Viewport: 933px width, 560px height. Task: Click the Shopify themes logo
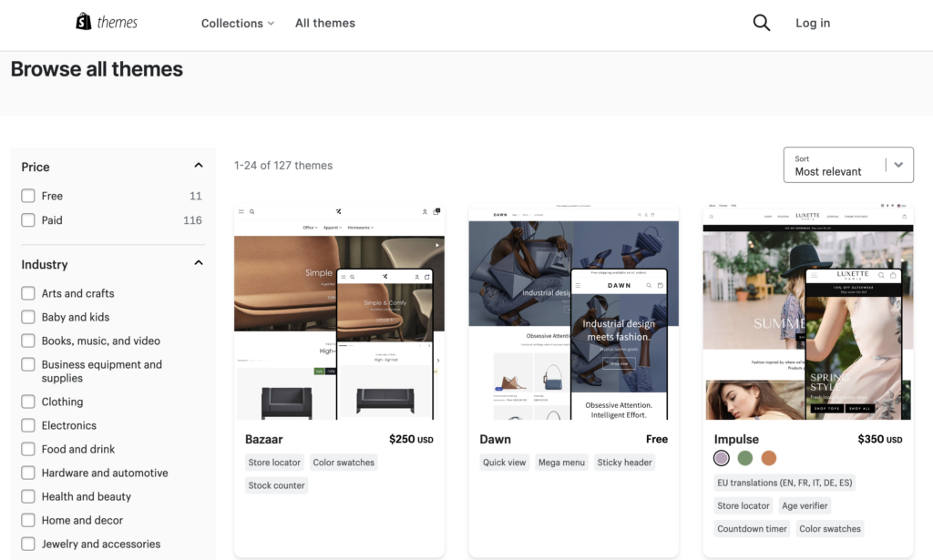click(106, 21)
